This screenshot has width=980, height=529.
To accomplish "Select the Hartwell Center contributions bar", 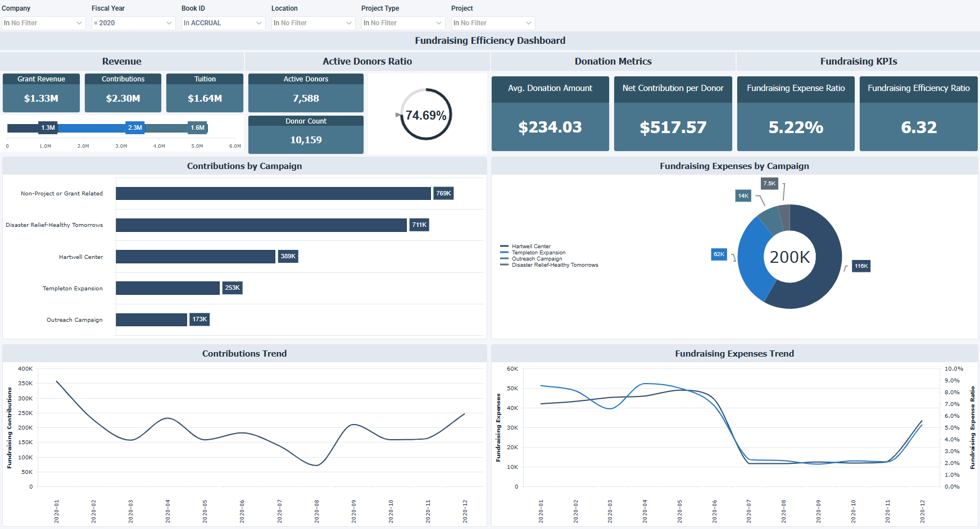I will (x=196, y=257).
